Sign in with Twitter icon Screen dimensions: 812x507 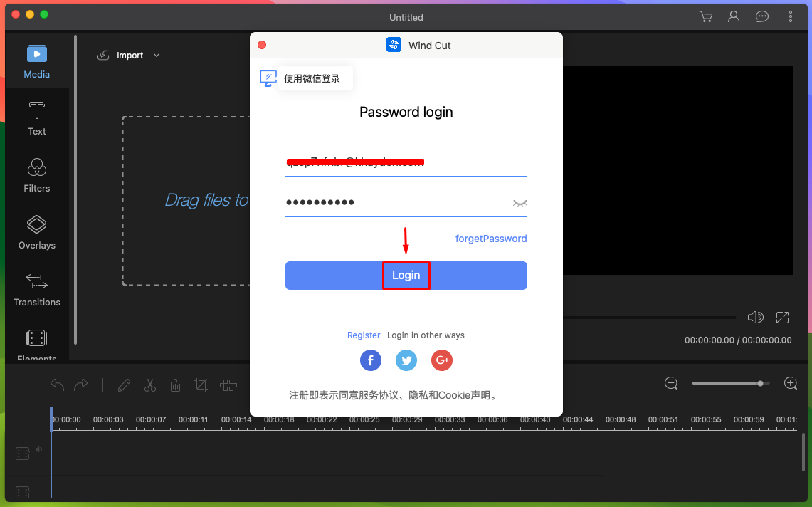tap(406, 360)
